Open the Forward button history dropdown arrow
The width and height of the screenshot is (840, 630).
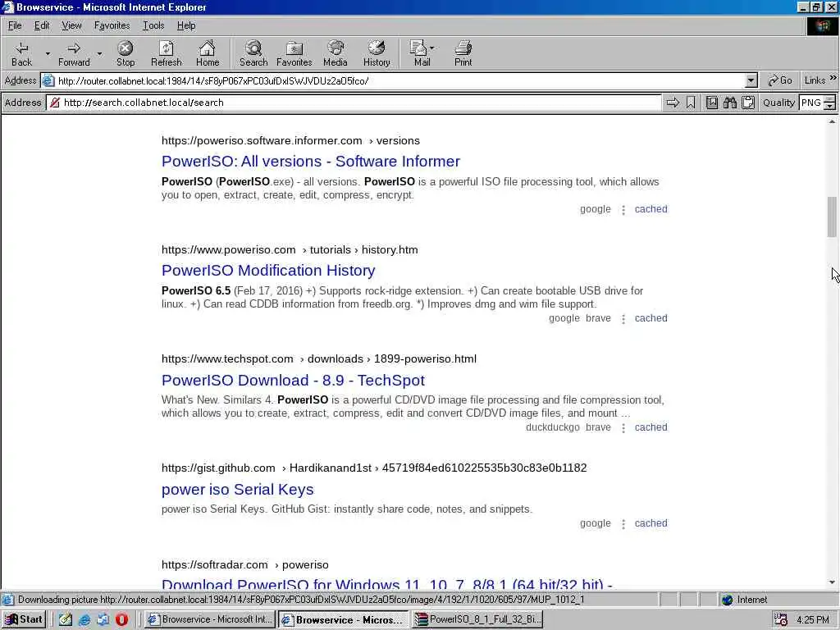pyautogui.click(x=99, y=53)
